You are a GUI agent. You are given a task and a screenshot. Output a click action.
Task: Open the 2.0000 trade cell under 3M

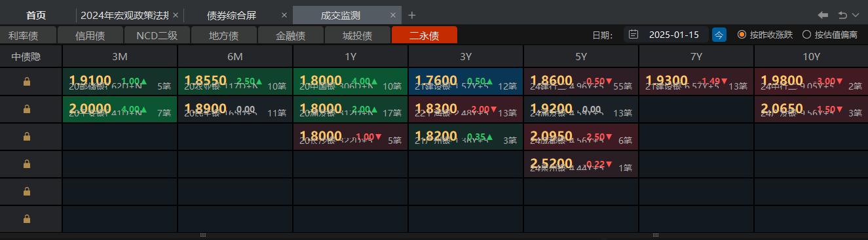pos(120,109)
